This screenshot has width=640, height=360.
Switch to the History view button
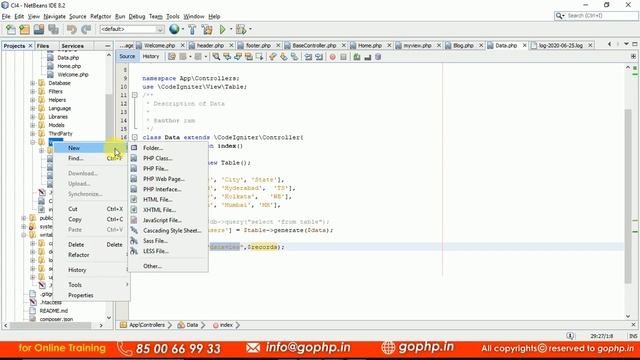coord(151,56)
